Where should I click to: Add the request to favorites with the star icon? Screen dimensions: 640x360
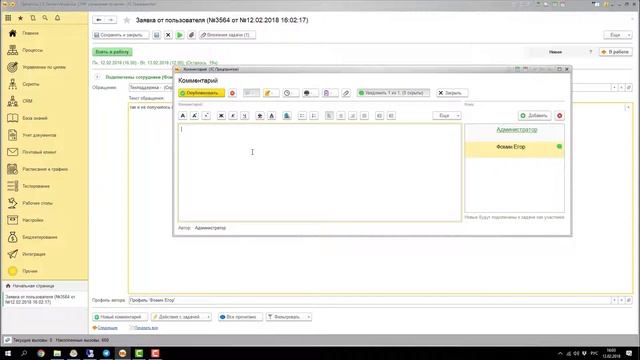pyautogui.click(x=127, y=20)
